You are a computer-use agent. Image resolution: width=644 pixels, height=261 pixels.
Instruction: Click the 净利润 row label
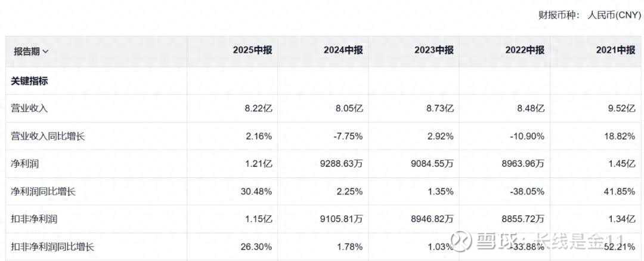[25, 163]
